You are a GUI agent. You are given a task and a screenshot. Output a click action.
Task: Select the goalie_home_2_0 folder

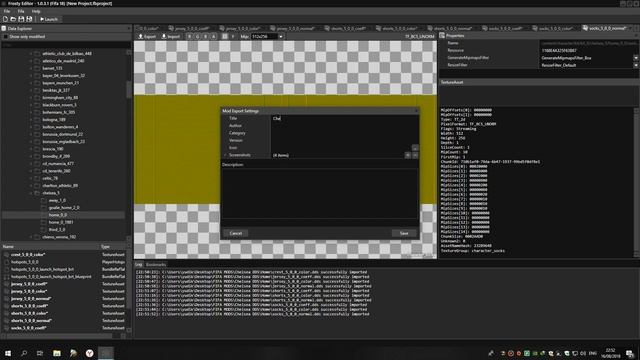tap(64, 208)
